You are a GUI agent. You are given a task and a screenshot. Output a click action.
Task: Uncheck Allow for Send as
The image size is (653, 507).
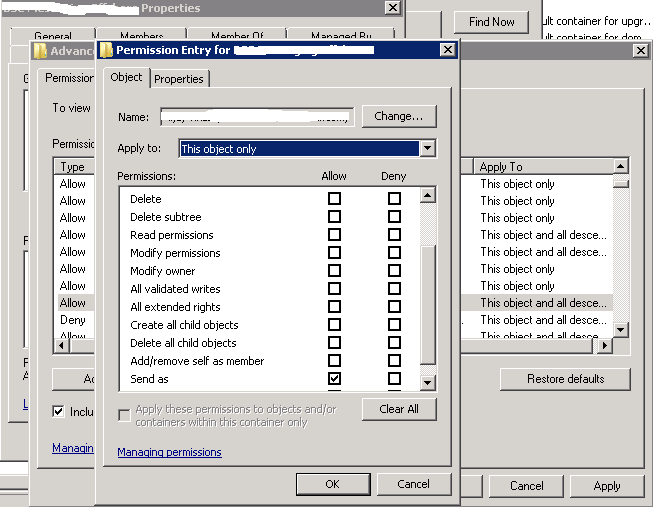click(334, 379)
